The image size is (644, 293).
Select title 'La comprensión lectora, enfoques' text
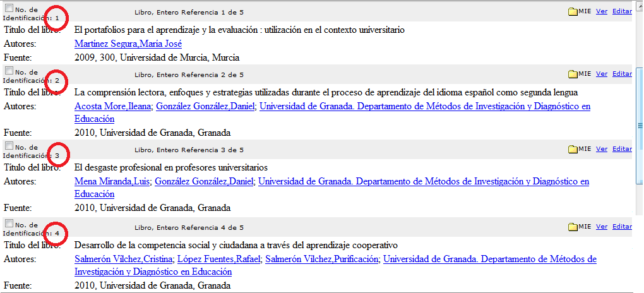click(326, 92)
